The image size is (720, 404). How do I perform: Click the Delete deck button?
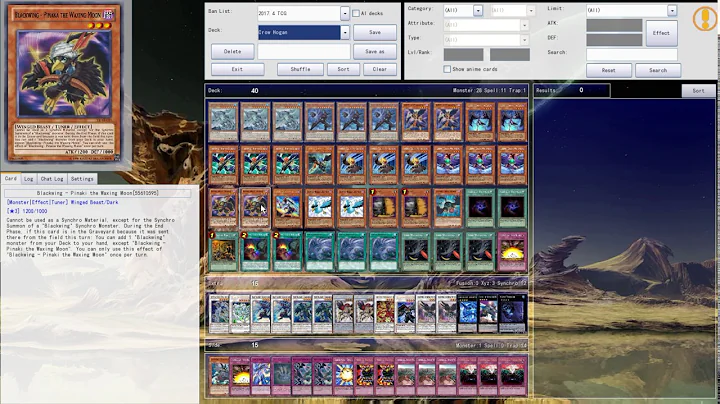[232, 51]
